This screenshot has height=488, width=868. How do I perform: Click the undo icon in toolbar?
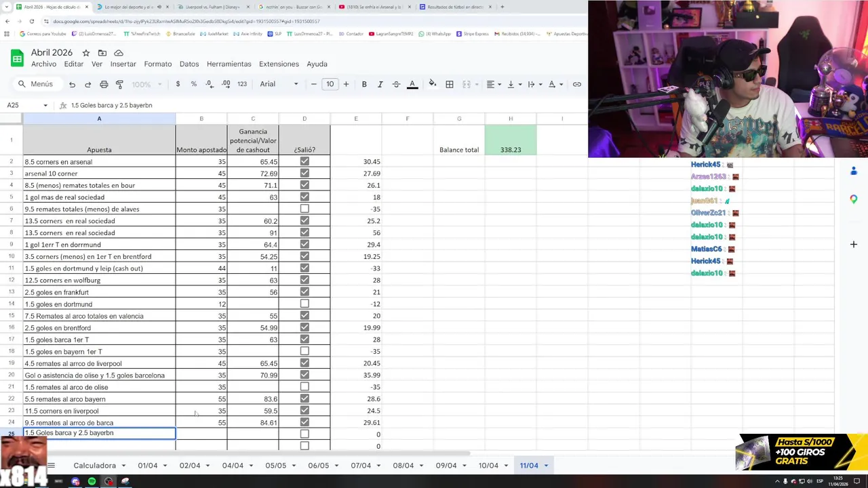pyautogui.click(x=72, y=84)
